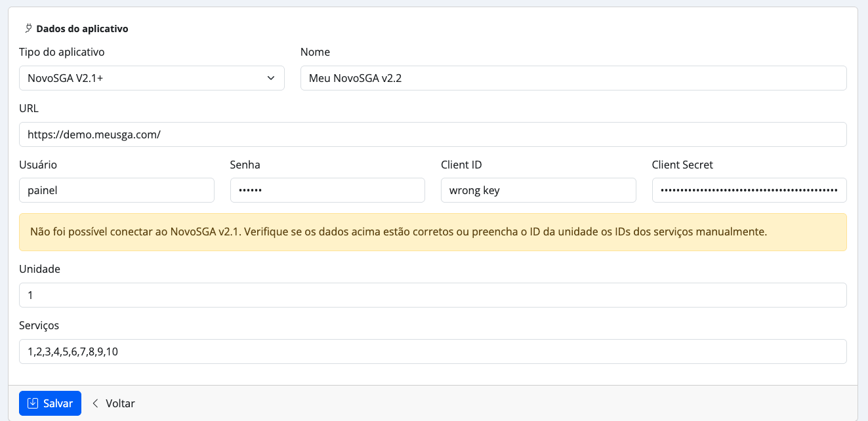Focus the Client ID field showing wrong key
Image resolution: width=868 pixels, height=421 pixels.
538,191
